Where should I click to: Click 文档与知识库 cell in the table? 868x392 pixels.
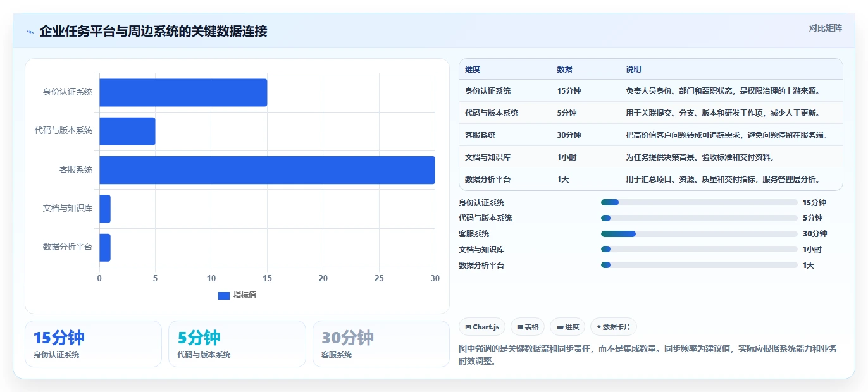488,157
